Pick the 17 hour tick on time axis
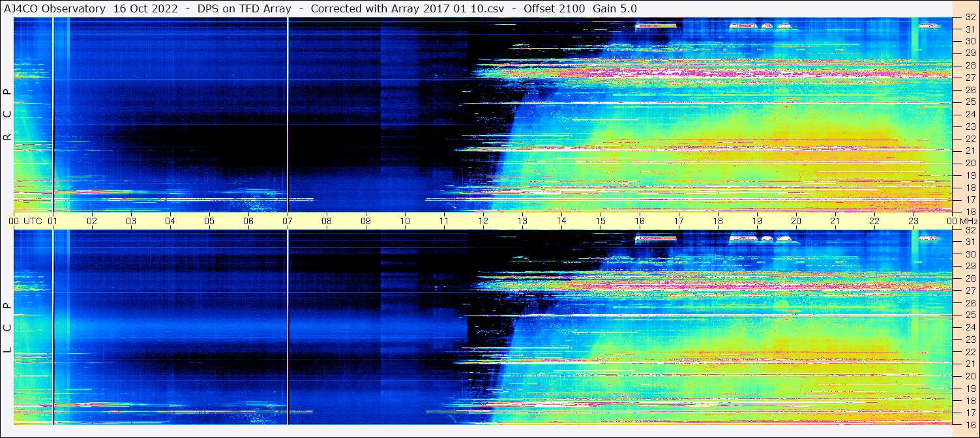The height and width of the screenshot is (438, 980). (679, 221)
